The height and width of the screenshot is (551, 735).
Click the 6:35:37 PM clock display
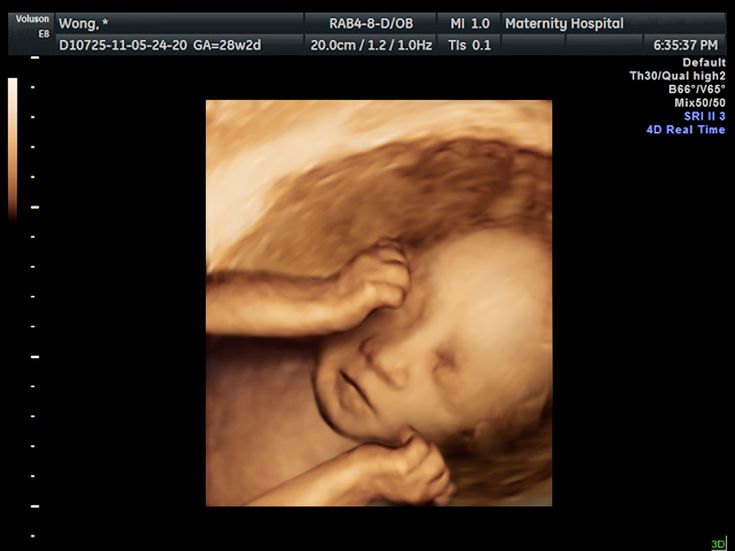(x=685, y=45)
